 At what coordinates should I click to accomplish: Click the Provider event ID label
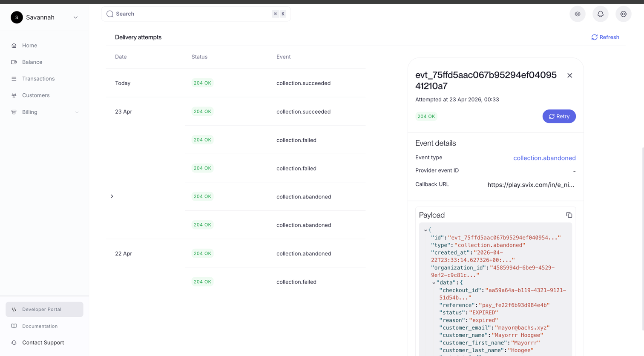pos(437,170)
